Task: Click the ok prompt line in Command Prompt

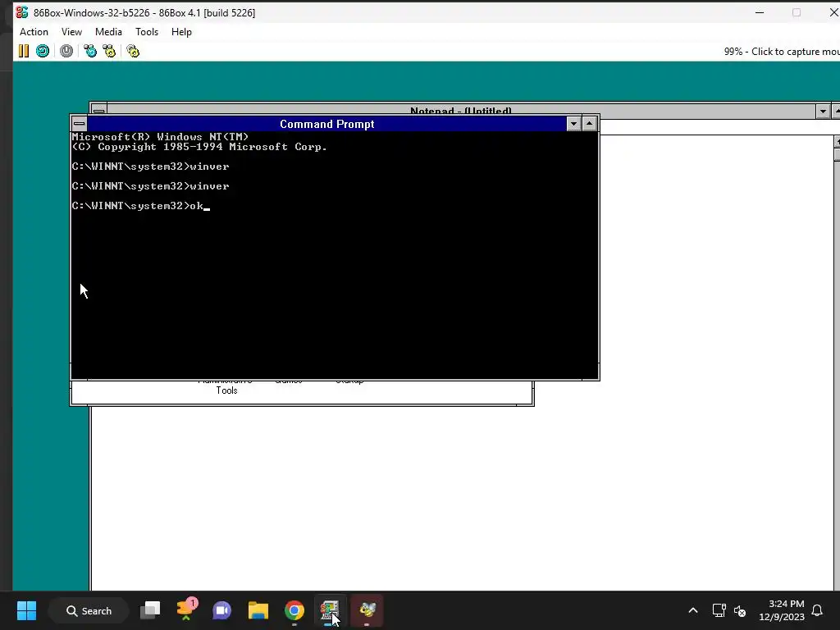Action: pyautogui.click(x=141, y=206)
